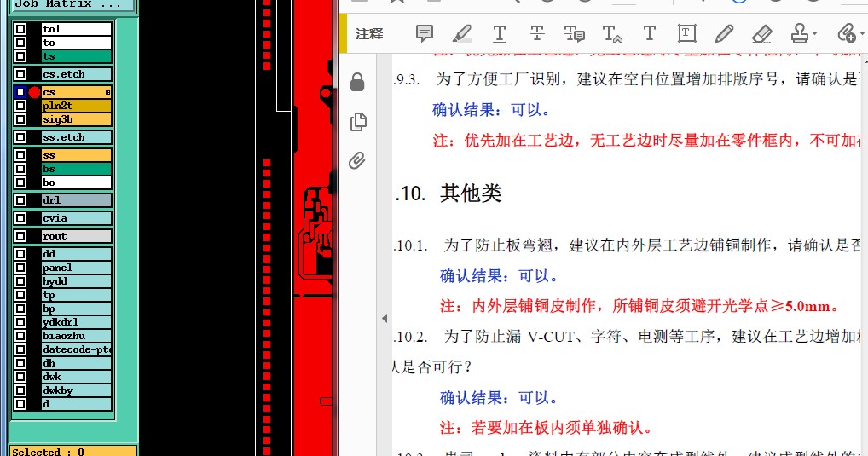Screen dimensions: 868x456
Task: Click the attach file paperclip-plus icon
Action: (847, 34)
